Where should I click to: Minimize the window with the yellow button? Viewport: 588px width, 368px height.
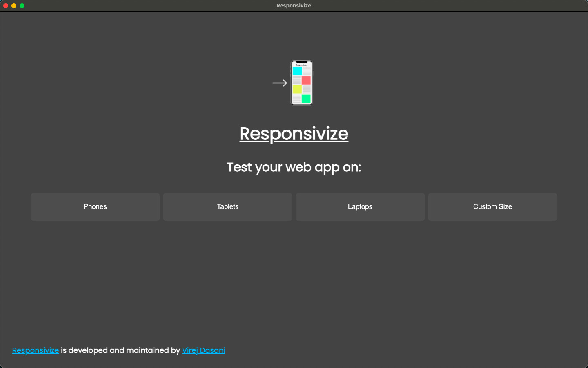14,6
